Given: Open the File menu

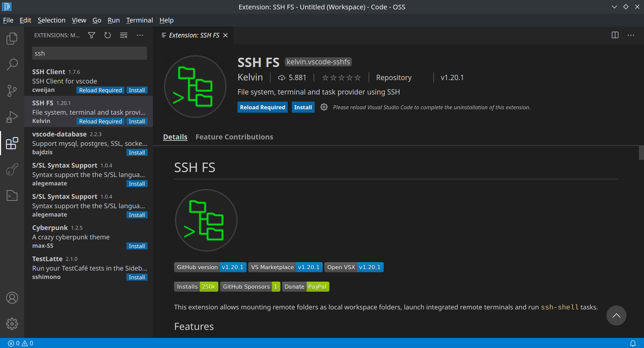Looking at the screenshot, I should coord(8,20).
